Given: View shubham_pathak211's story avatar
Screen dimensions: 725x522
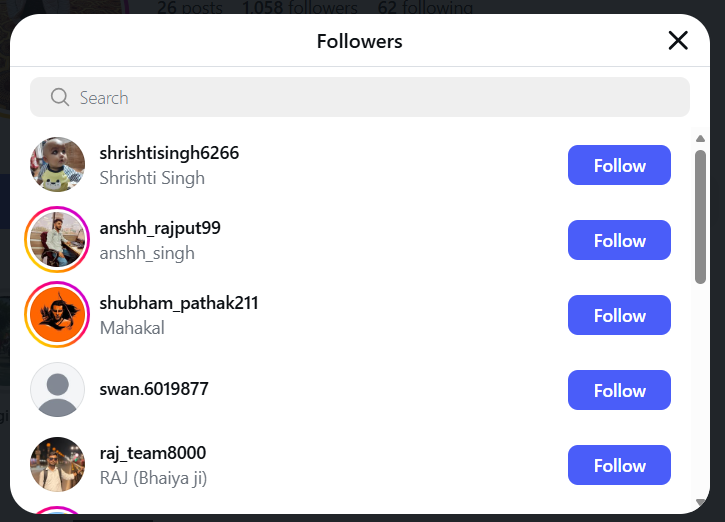Looking at the screenshot, I should (57, 315).
